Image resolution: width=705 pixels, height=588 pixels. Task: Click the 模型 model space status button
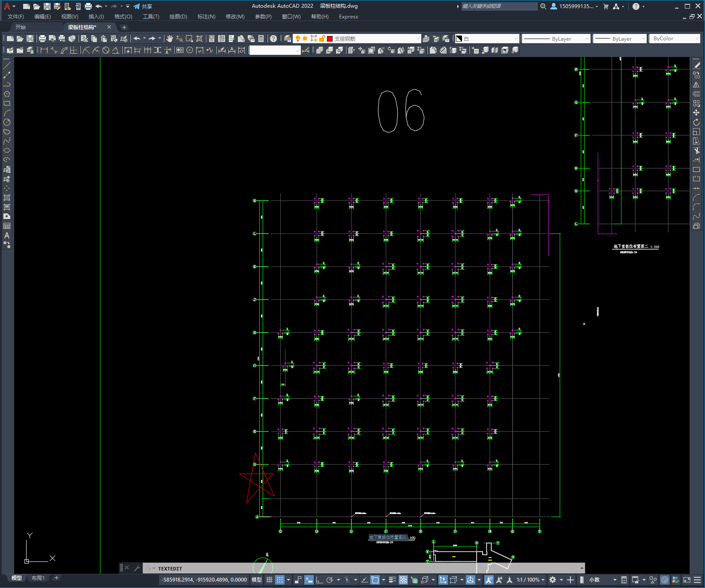point(257,580)
